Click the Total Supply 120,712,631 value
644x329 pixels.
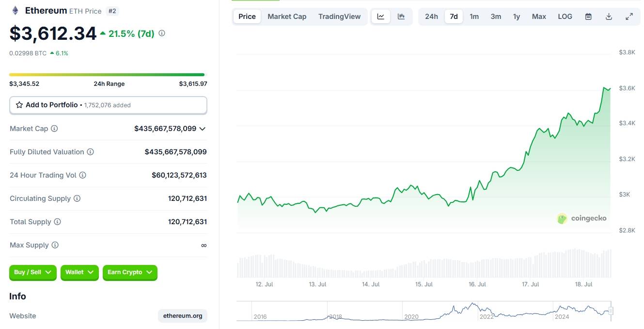(188, 222)
